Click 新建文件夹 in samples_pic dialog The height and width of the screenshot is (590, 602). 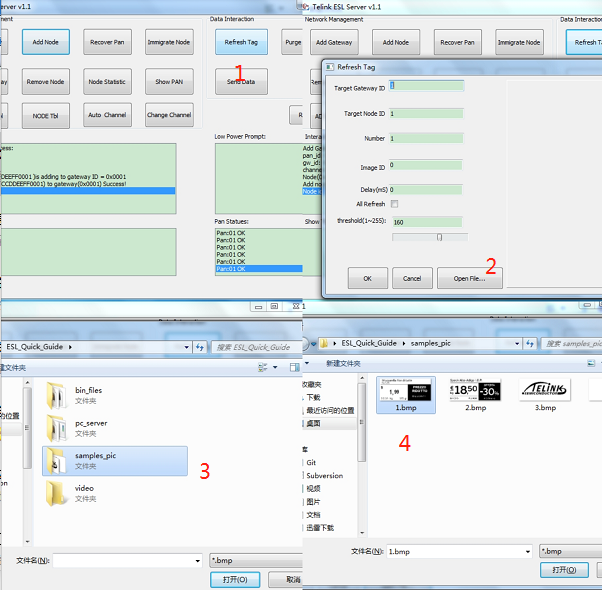pyautogui.click(x=343, y=363)
